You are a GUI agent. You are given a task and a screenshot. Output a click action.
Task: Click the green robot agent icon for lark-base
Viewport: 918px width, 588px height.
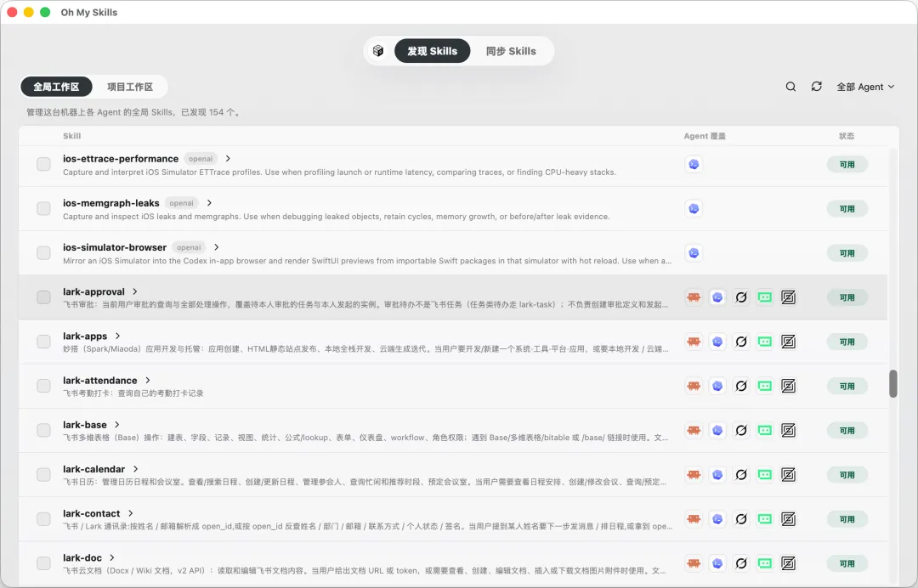point(765,431)
